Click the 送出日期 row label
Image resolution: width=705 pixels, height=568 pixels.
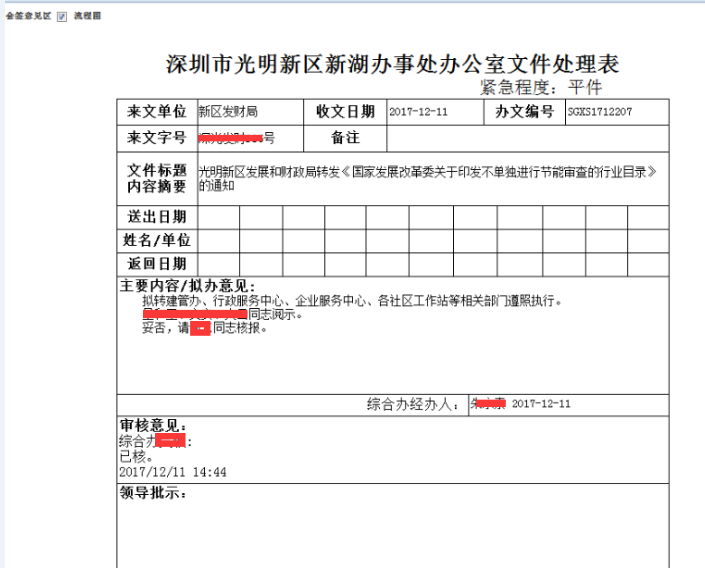click(x=157, y=217)
